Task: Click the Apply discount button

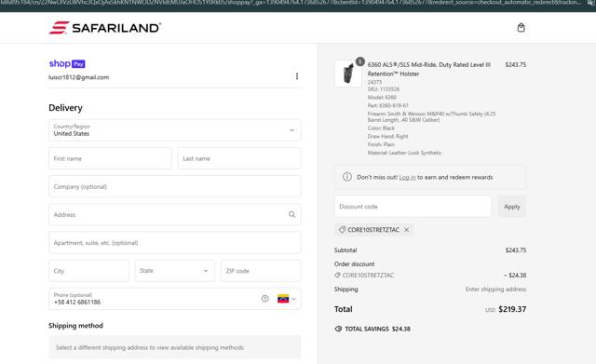Action: (x=511, y=207)
